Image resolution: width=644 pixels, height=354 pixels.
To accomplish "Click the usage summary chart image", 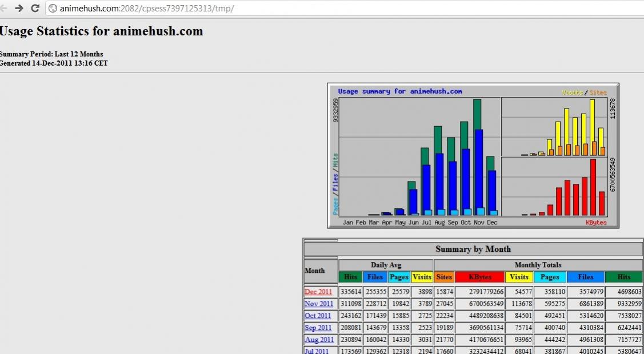I will (x=473, y=155).
